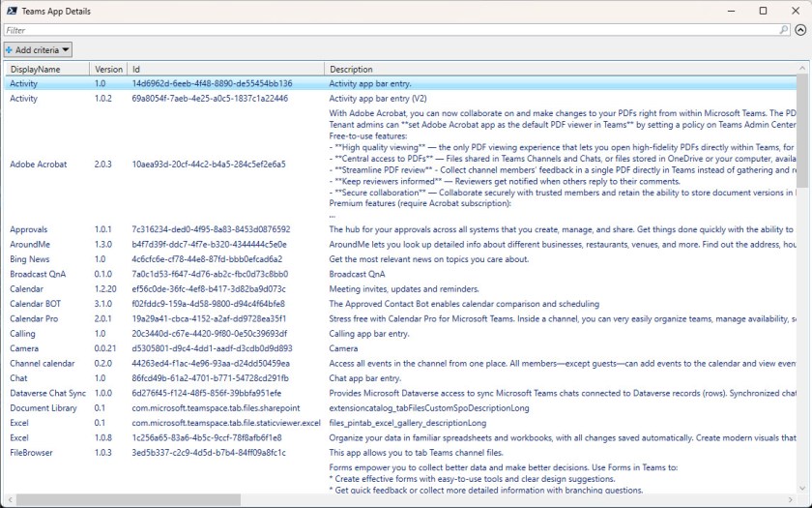This screenshot has height=508, width=812.
Task: Select the Broadcast QnA display name
Action: click(38, 274)
